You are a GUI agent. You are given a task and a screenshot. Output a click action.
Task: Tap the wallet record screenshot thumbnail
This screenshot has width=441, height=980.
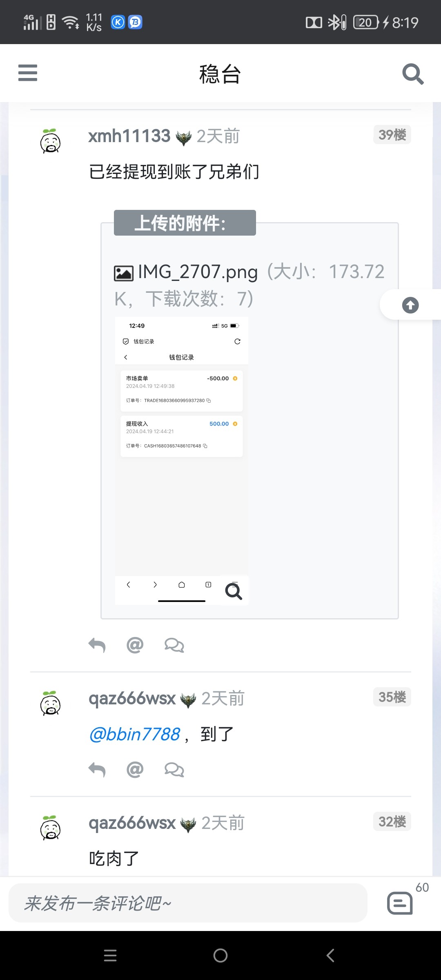182,461
